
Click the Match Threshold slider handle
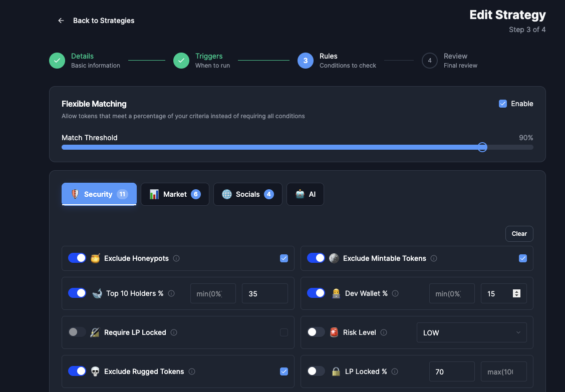pyautogui.click(x=482, y=147)
